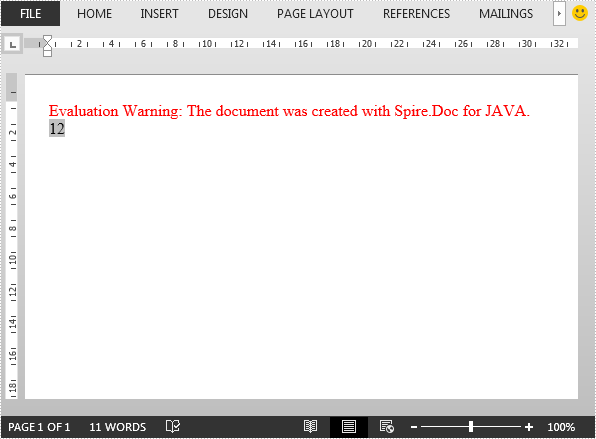This screenshot has height=439, width=596.
Task: Open the proofing errors icon in status bar
Action: pos(173,426)
